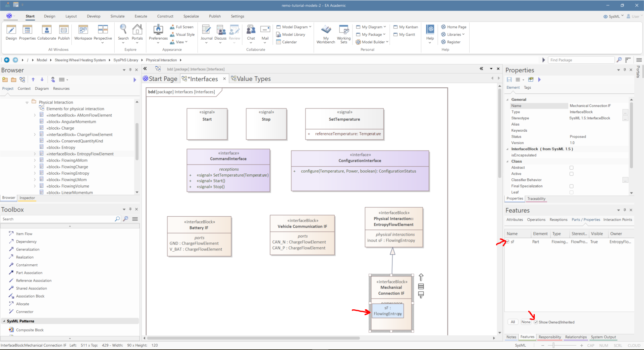Click the None button in Features
The image size is (644, 350).
coord(526,322)
